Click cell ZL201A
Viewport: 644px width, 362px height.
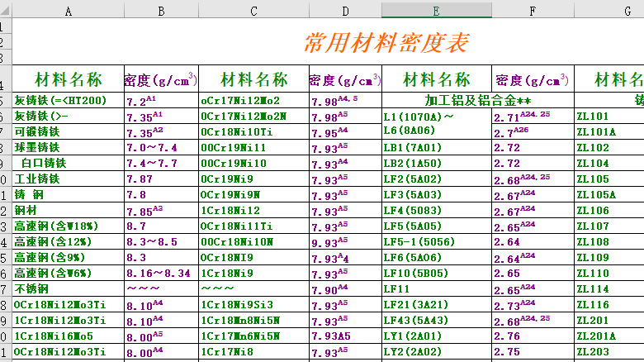609,336
